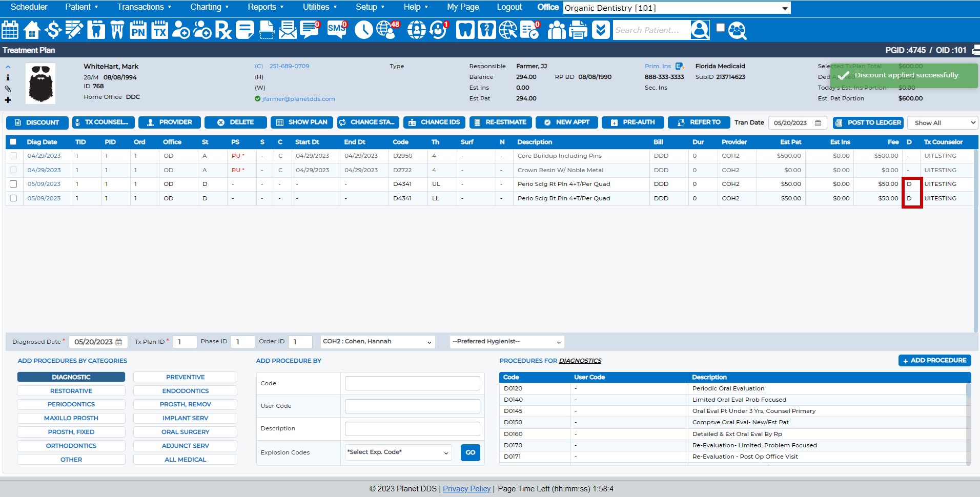Click the patient info 'i' icon

coord(8,77)
